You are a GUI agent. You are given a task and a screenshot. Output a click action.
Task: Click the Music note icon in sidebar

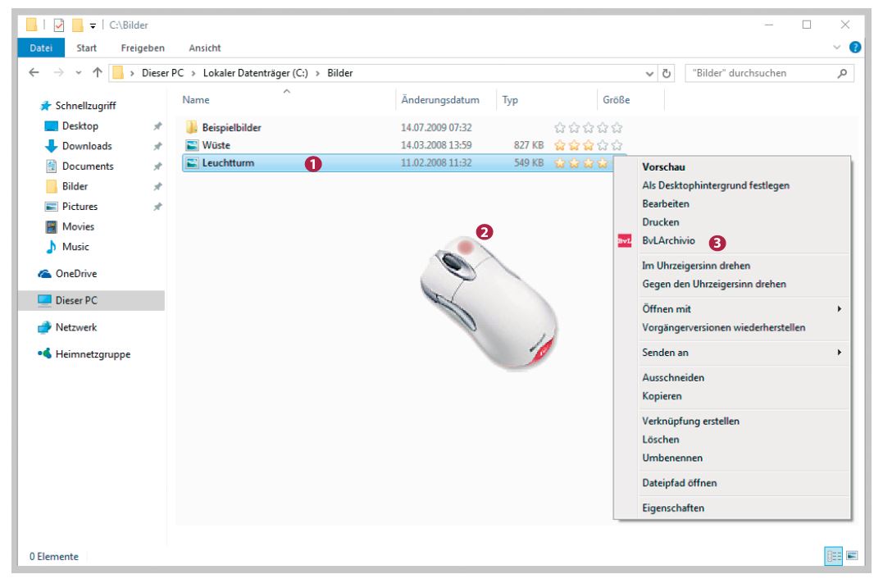(51, 247)
